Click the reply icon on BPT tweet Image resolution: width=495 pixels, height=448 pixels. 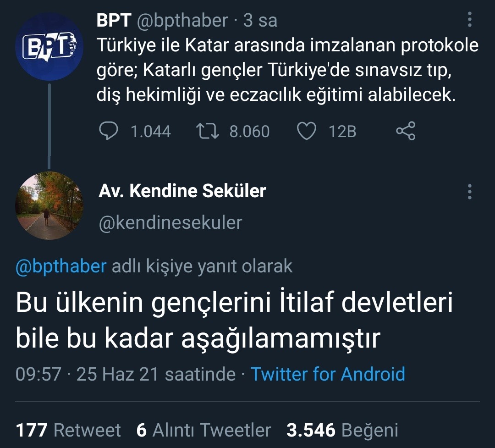(x=109, y=131)
